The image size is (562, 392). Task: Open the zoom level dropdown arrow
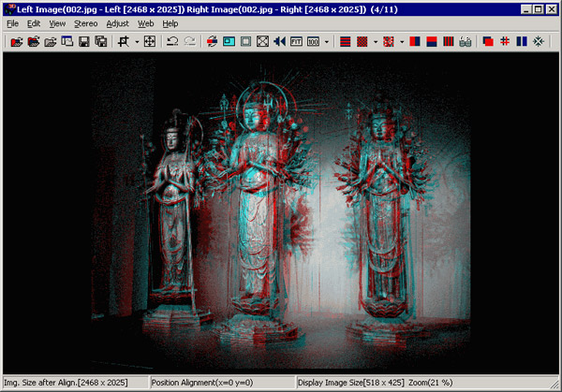pos(327,42)
